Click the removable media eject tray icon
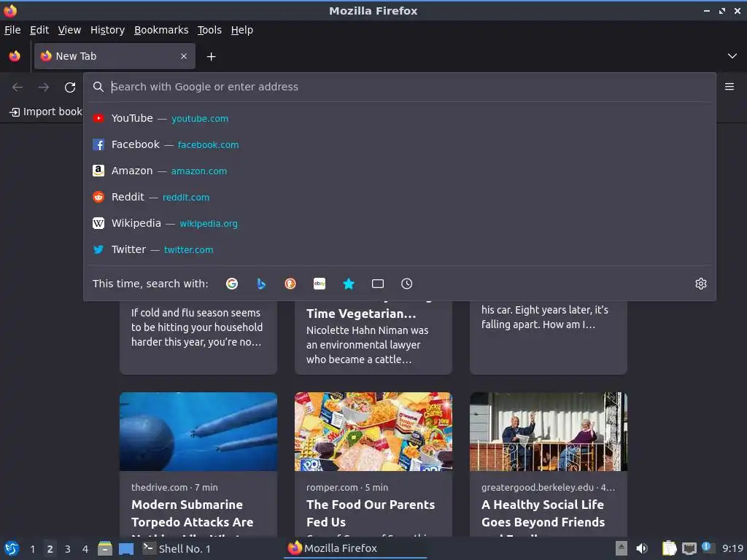The height and width of the screenshot is (560, 747). point(622,548)
